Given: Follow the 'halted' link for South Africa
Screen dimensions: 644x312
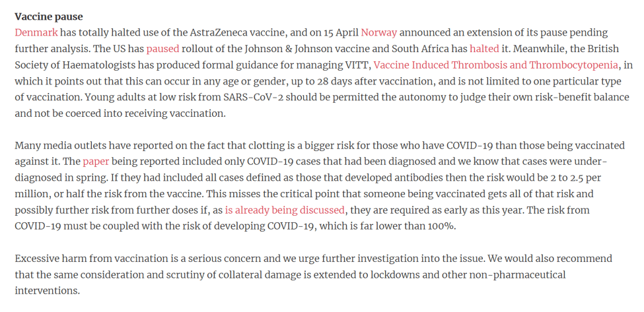Looking at the screenshot, I should pyautogui.click(x=483, y=49).
